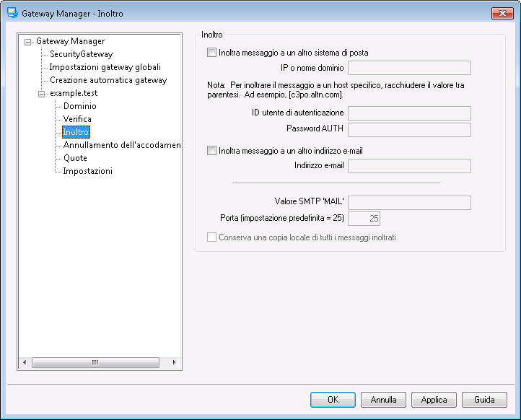Toggle Conserva una copia locale checkbox
This screenshot has width=521, height=420.
pos(211,237)
